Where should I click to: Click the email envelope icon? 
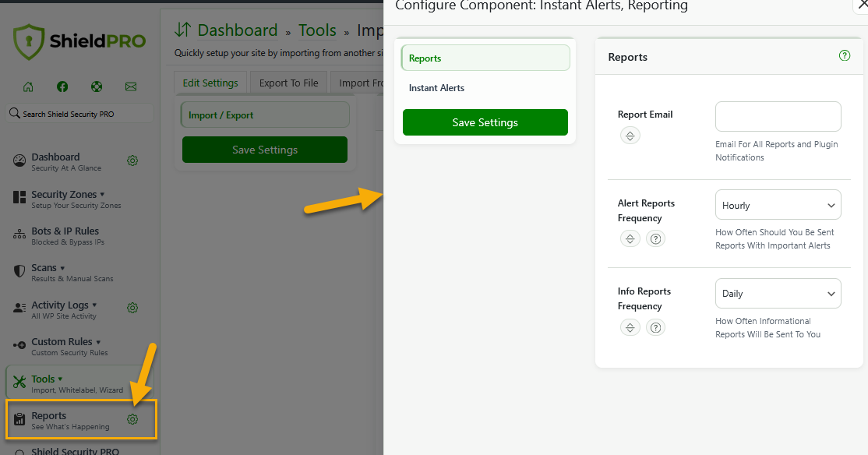(131, 86)
